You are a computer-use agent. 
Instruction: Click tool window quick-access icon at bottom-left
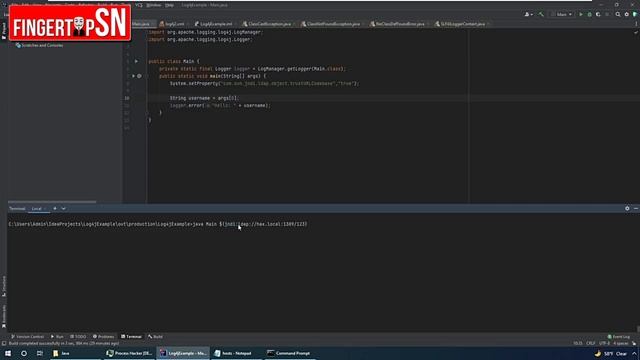(4, 343)
